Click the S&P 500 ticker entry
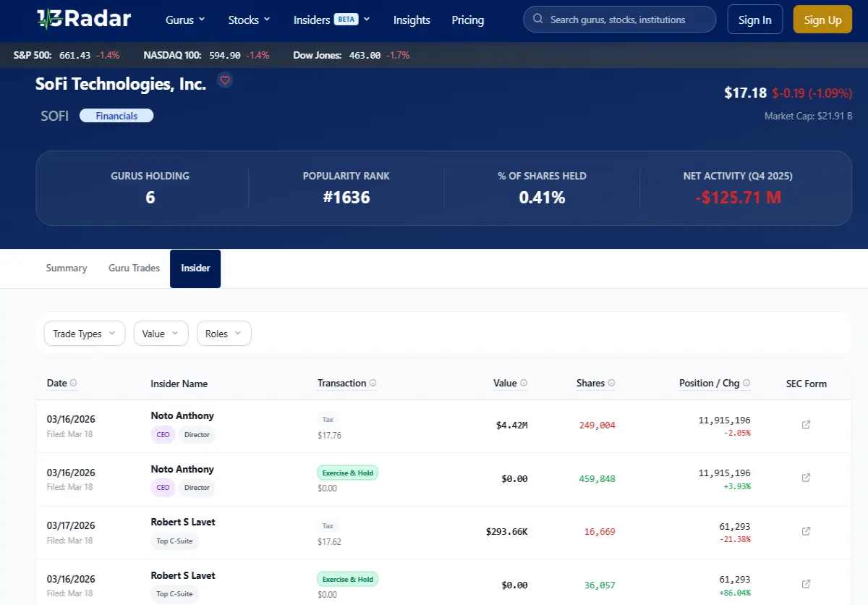Screen dimensions: 868x605 pos(67,55)
